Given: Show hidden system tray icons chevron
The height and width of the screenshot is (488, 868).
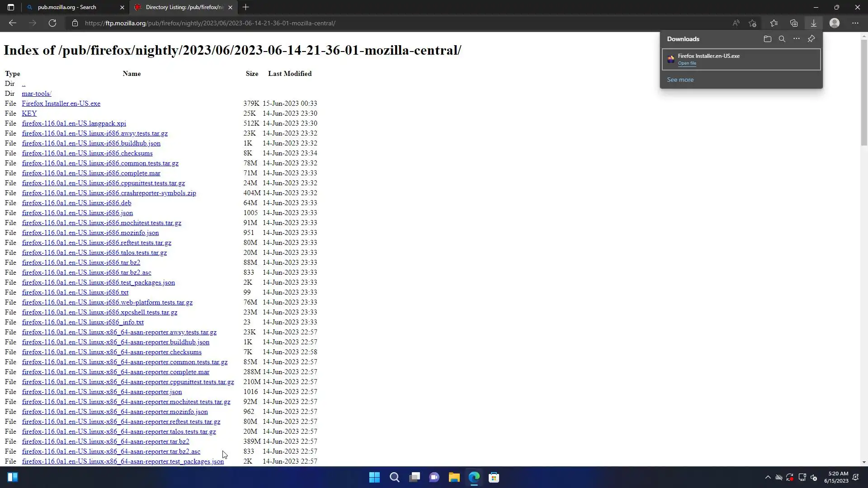Looking at the screenshot, I should point(768,477).
